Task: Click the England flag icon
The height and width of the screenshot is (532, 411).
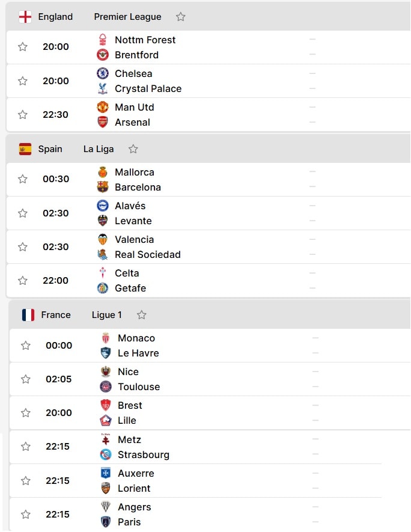Action: coord(25,17)
